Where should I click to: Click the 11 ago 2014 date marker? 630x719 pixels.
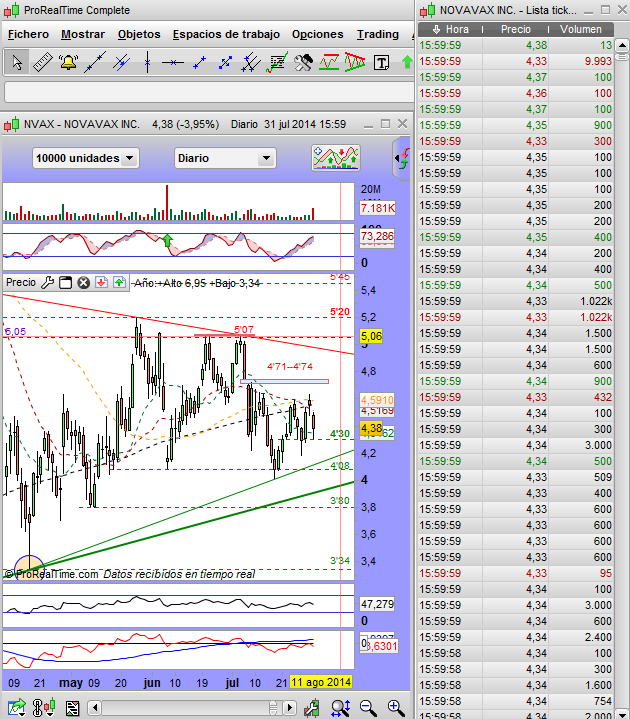click(x=321, y=682)
